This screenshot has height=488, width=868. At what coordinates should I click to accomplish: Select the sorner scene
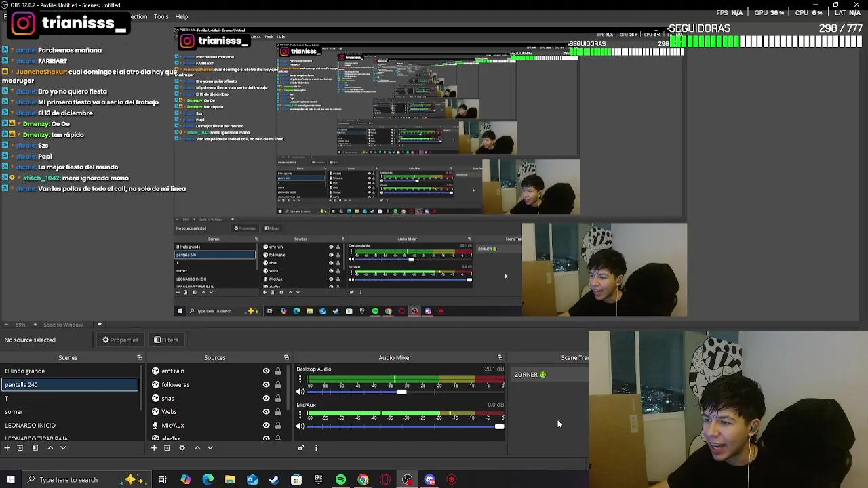point(69,411)
